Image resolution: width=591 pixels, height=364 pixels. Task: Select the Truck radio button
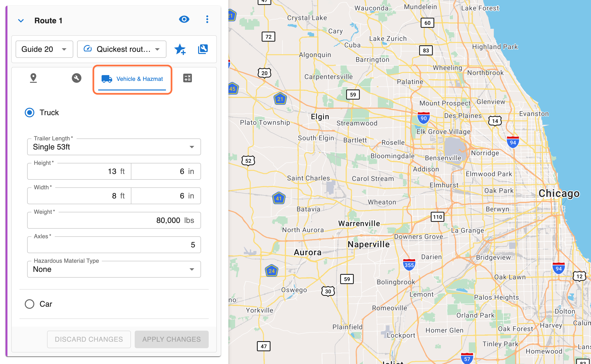(30, 113)
